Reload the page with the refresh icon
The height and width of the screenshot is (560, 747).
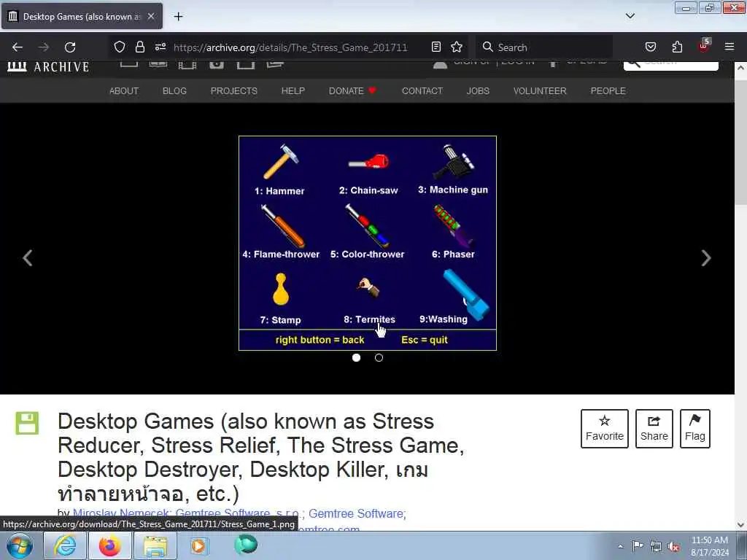click(70, 47)
